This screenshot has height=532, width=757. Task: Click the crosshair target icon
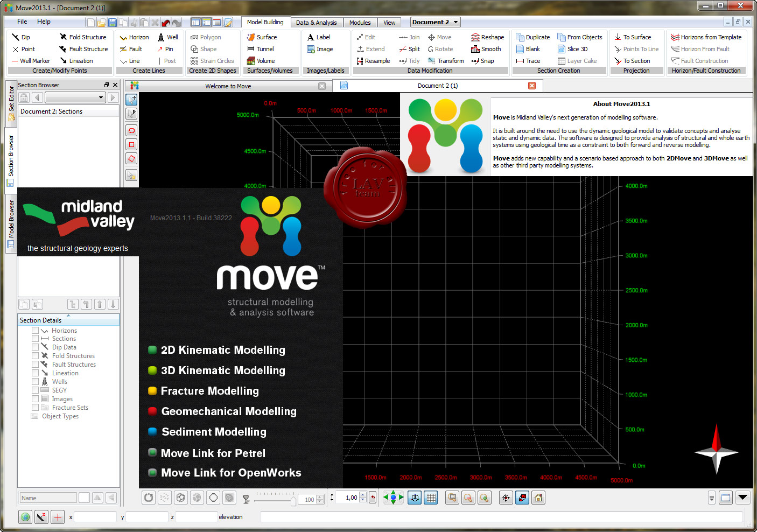(506, 498)
